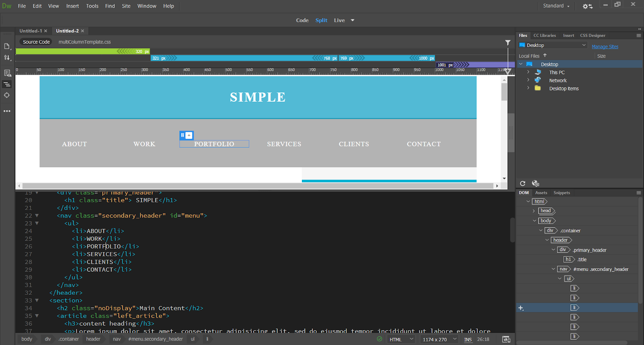This screenshot has height=345, width=644.
Task: Open the File menu
Action: click(x=22, y=6)
